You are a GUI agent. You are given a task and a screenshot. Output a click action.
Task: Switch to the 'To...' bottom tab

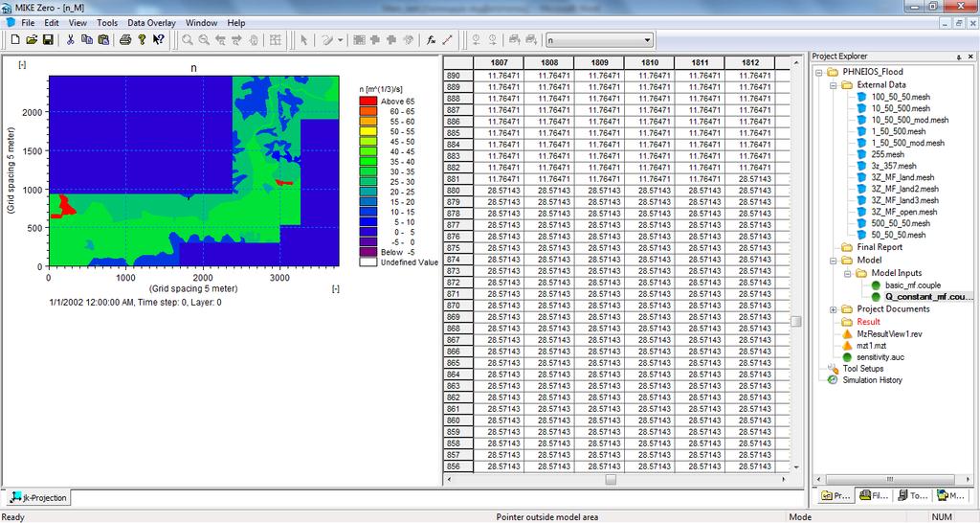(912, 495)
